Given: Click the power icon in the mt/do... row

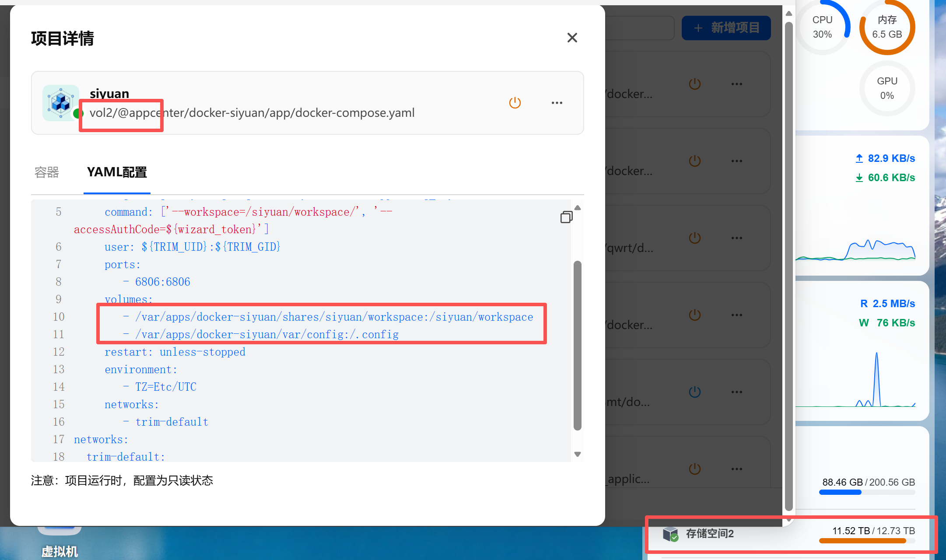Looking at the screenshot, I should (695, 392).
